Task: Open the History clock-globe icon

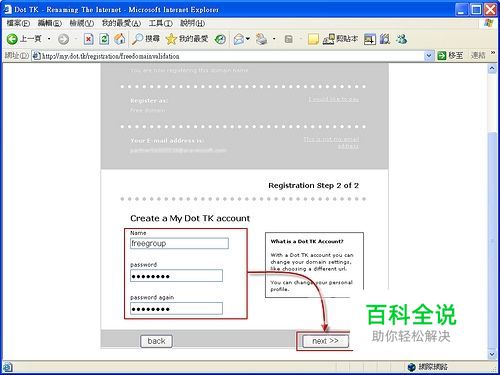Action: point(220,39)
